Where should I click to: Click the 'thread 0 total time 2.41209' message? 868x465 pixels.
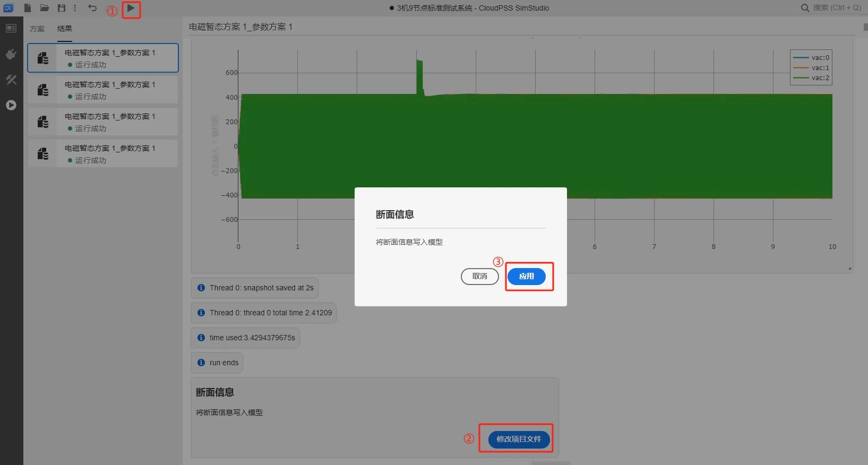point(264,313)
